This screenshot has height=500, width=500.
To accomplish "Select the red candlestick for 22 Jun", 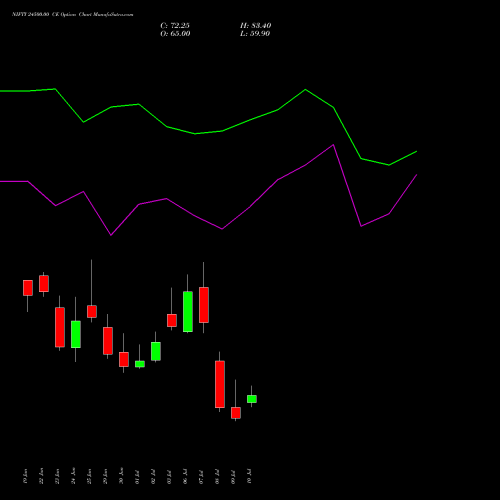I will [x=44, y=283].
